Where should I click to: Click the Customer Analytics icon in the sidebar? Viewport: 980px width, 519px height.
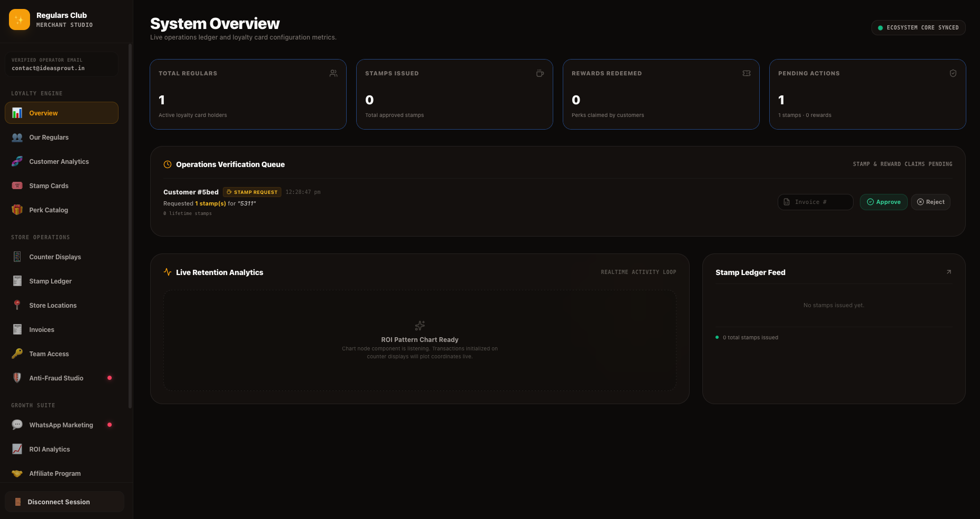tap(17, 161)
